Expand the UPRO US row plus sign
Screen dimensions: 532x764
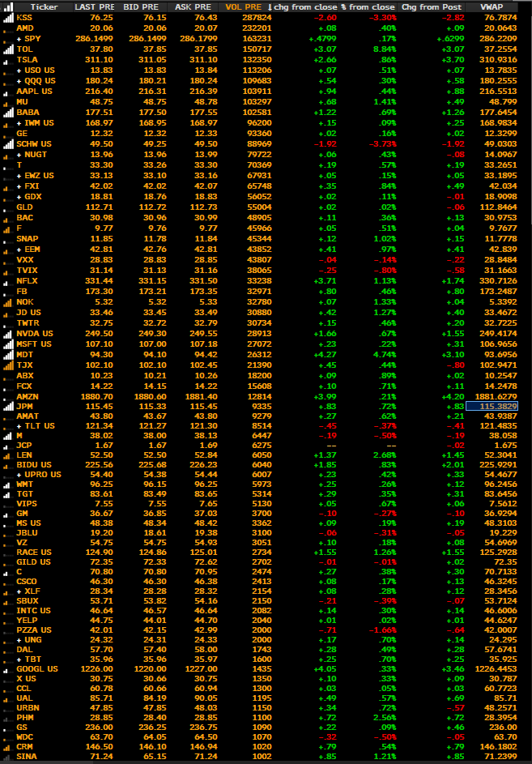click(x=19, y=475)
